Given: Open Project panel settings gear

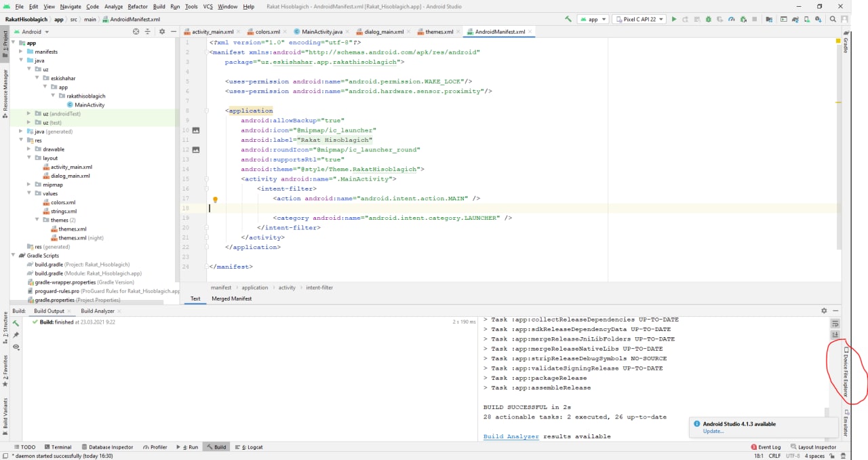Looking at the screenshot, I should (x=161, y=32).
